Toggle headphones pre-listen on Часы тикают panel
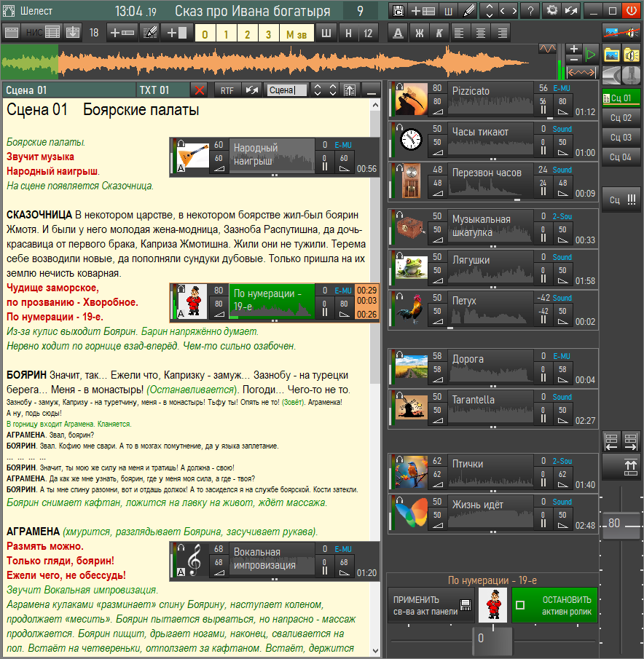This screenshot has width=644, height=659. tap(399, 127)
